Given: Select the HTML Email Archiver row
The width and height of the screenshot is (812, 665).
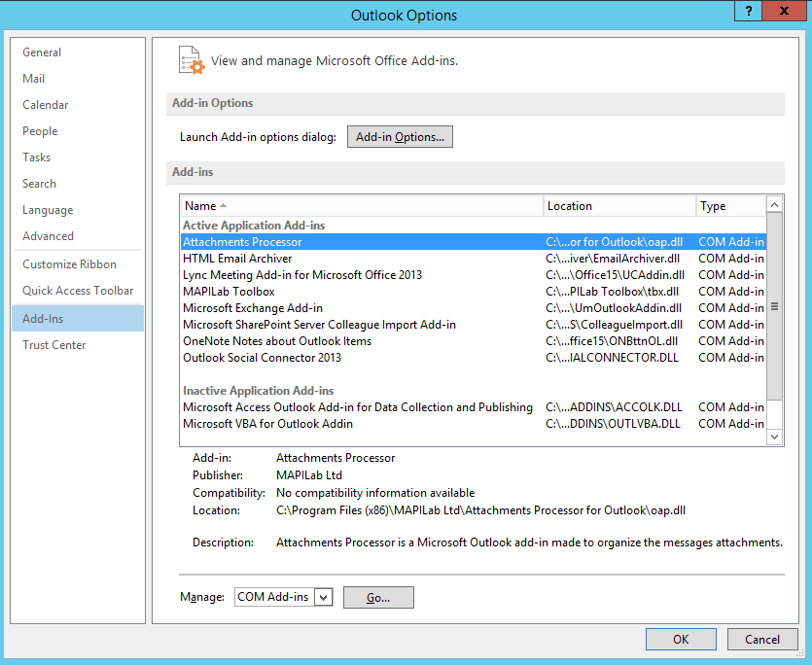Looking at the screenshot, I should pyautogui.click(x=474, y=259).
